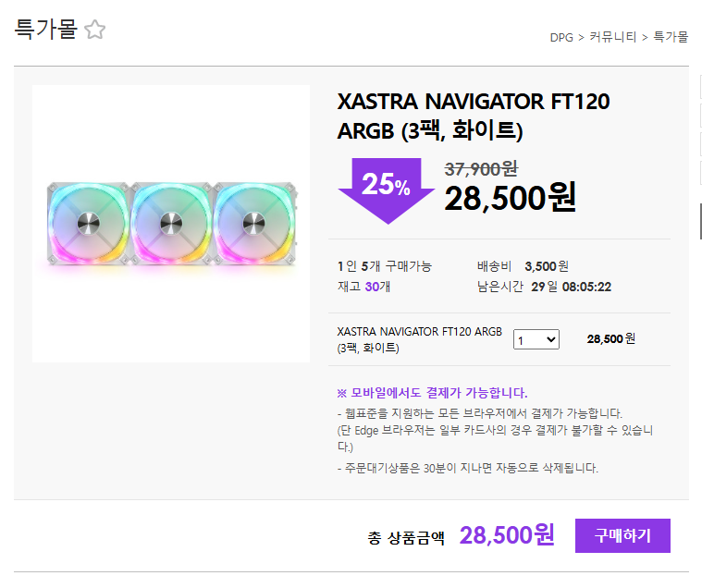Click the XASTRA NAVIGATOR FT120 ARGB product title
The width and height of the screenshot is (702, 588).
[474, 116]
